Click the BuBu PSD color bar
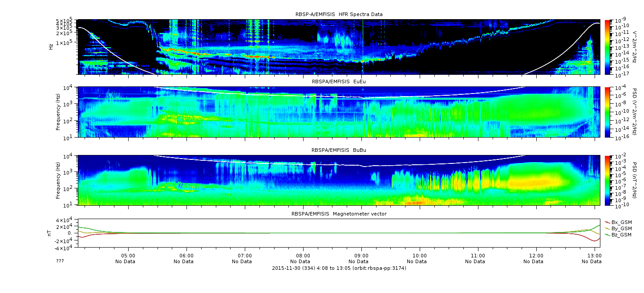Viewport: 644px width, 293px height. 607,180
